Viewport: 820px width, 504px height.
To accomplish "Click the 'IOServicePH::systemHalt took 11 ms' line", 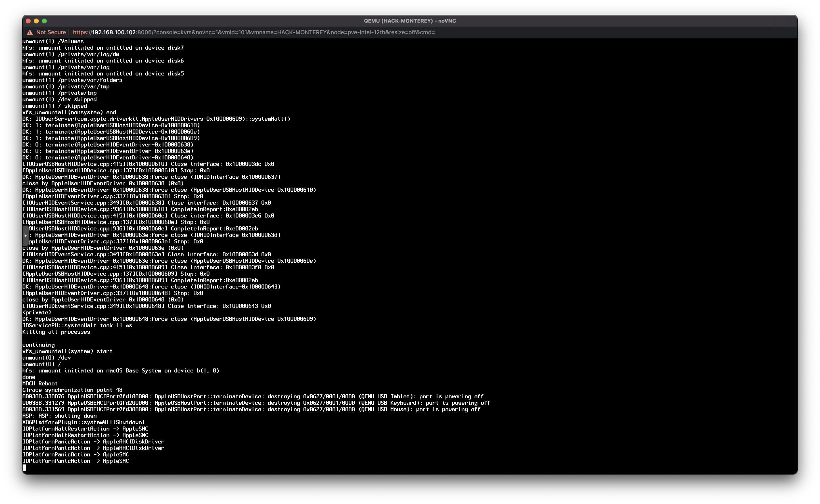I will click(77, 326).
